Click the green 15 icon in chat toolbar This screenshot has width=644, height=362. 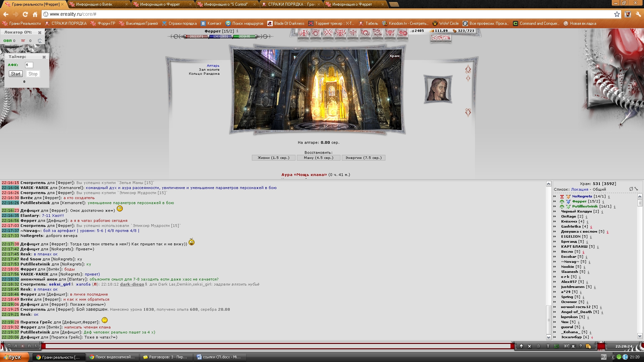556,346
